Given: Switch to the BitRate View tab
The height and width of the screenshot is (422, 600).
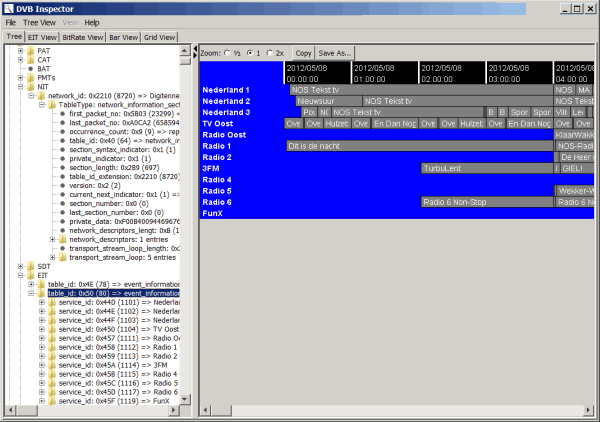Looking at the screenshot, I should (82, 37).
